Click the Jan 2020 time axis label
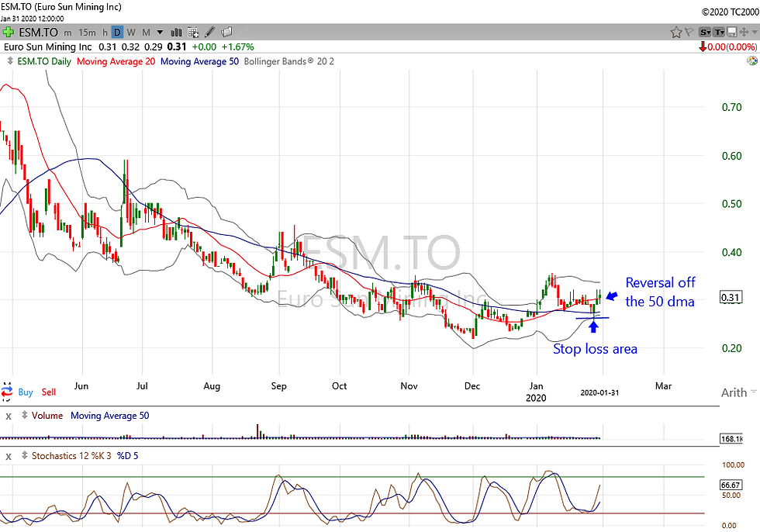Image resolution: width=760 pixels, height=532 pixels. click(x=536, y=392)
